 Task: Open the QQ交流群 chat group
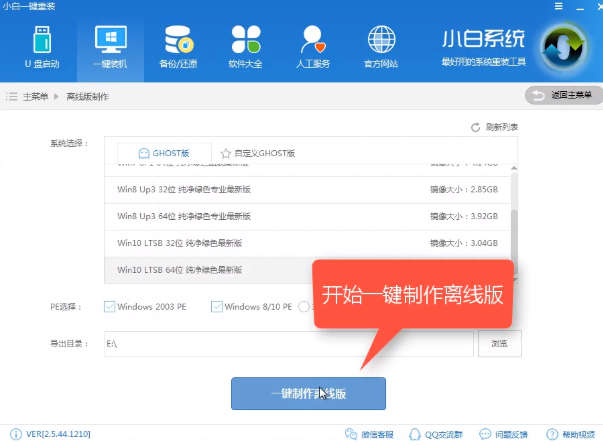tap(439, 435)
